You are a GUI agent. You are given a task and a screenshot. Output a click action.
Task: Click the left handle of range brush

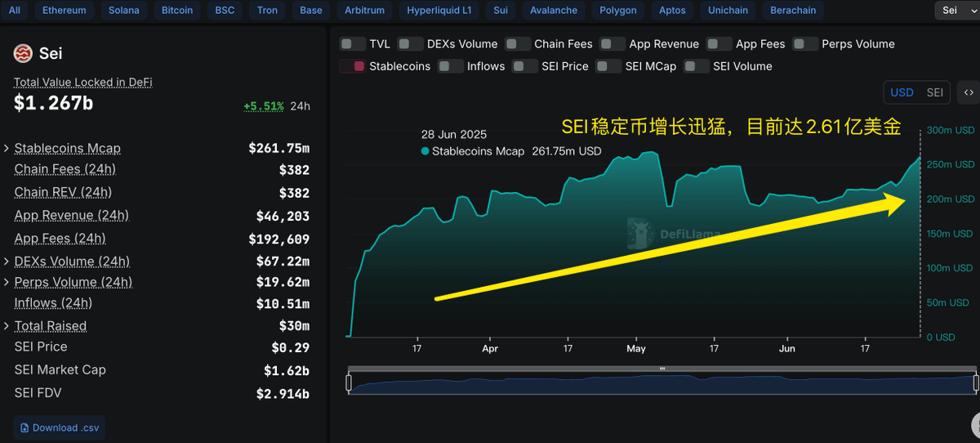click(349, 383)
